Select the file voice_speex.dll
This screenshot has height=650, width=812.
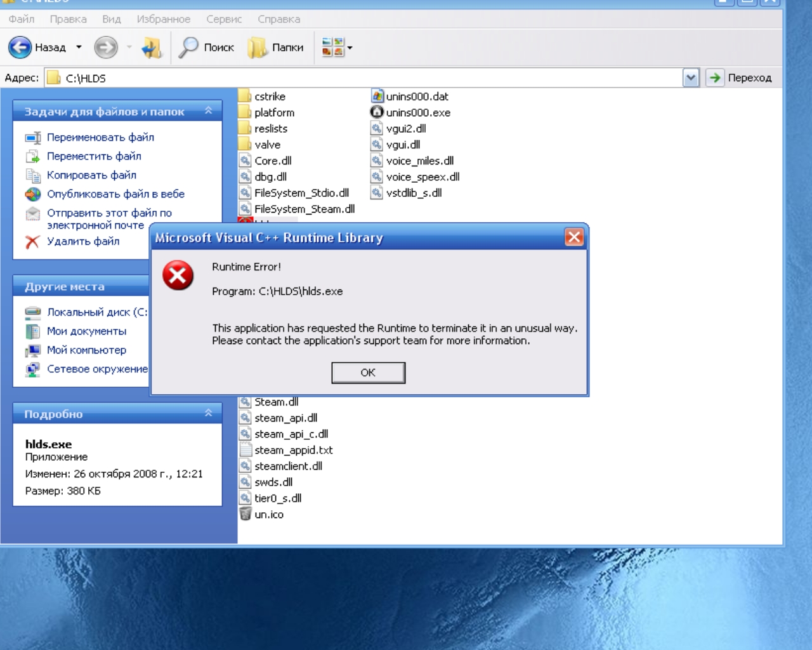[x=416, y=176]
